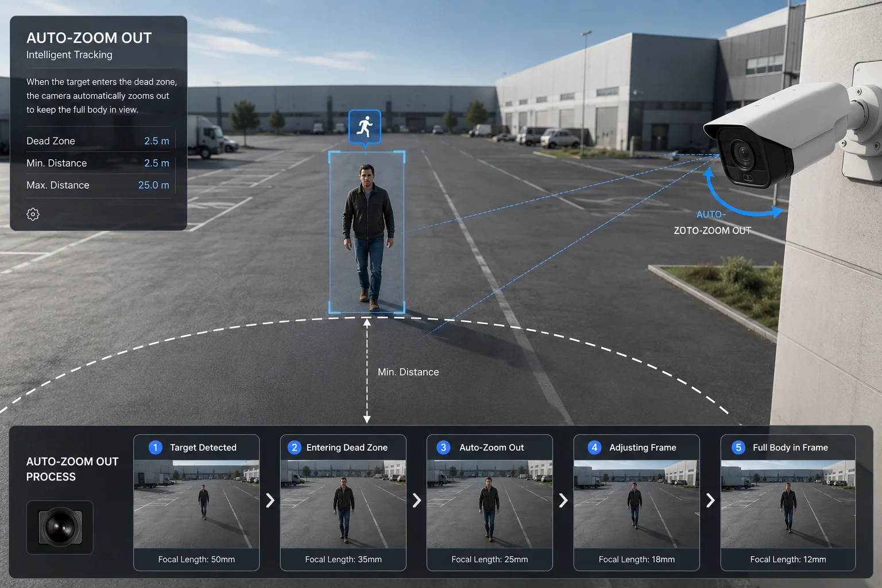Open settings gear in Auto-Zoom Out panel

pos(33,214)
